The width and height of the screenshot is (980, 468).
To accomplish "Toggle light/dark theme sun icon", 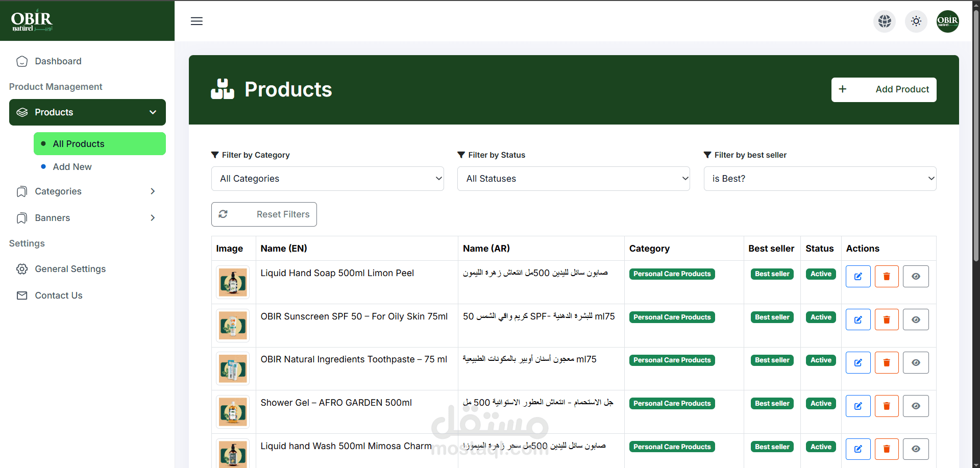I will tap(916, 21).
